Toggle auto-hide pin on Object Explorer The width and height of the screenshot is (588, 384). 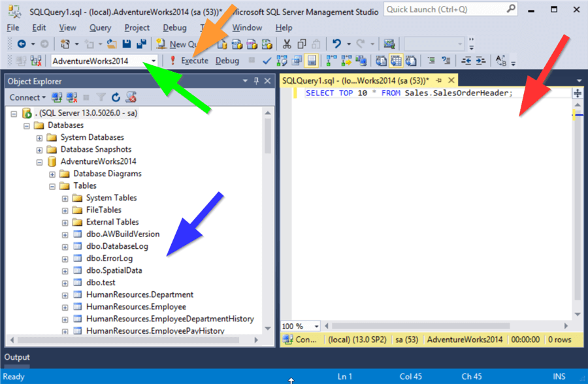coord(257,81)
